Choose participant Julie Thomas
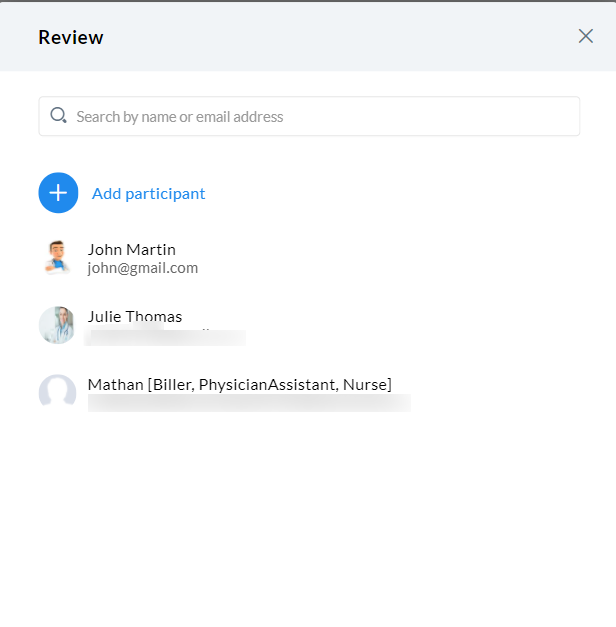 (x=135, y=317)
